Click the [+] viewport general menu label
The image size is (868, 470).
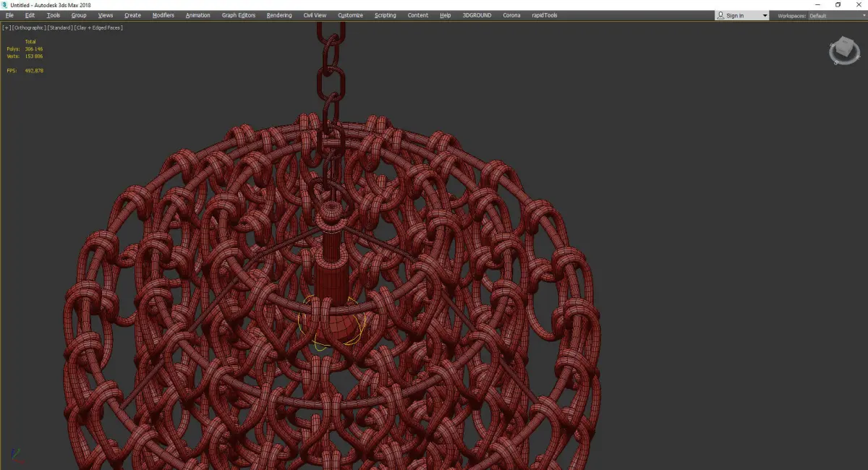7,27
